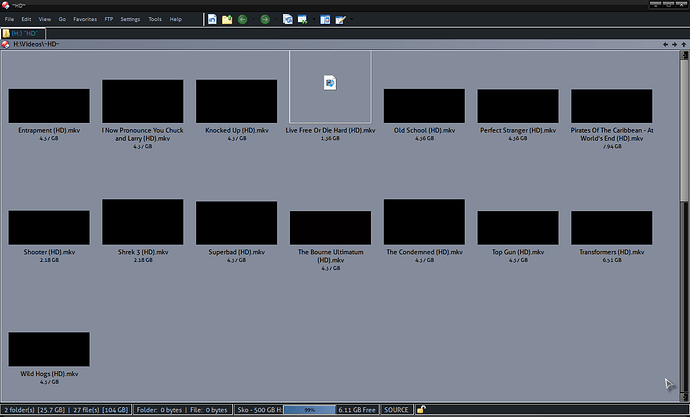
Task: Expand dropdown beside pencil edit icon
Action: coord(351,19)
